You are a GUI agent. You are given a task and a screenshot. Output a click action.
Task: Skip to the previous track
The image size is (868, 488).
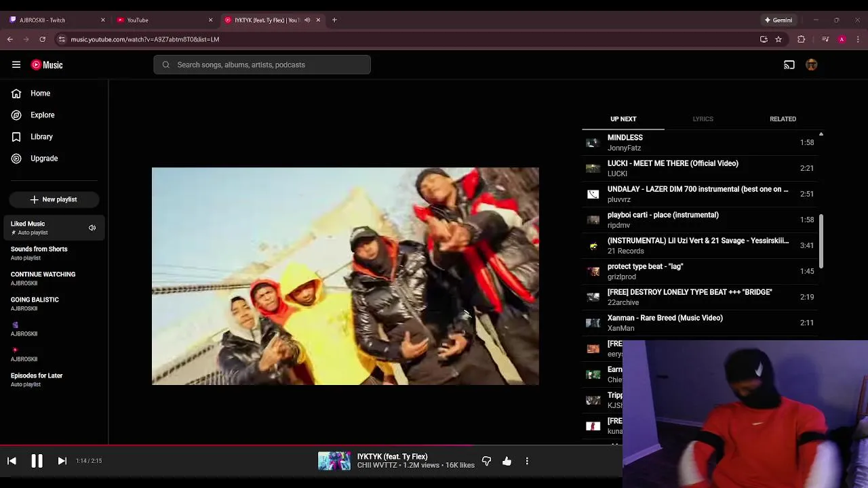(x=12, y=461)
